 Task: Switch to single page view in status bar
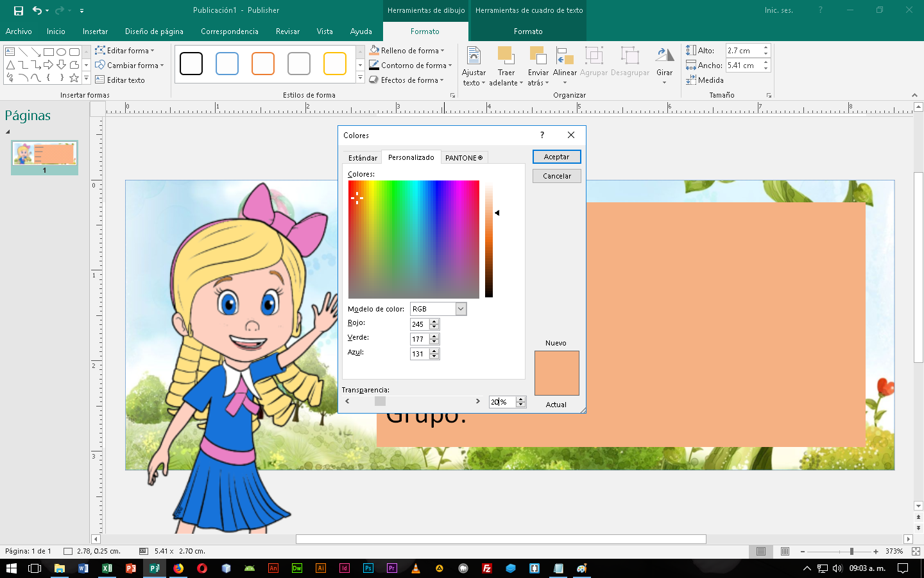click(761, 552)
